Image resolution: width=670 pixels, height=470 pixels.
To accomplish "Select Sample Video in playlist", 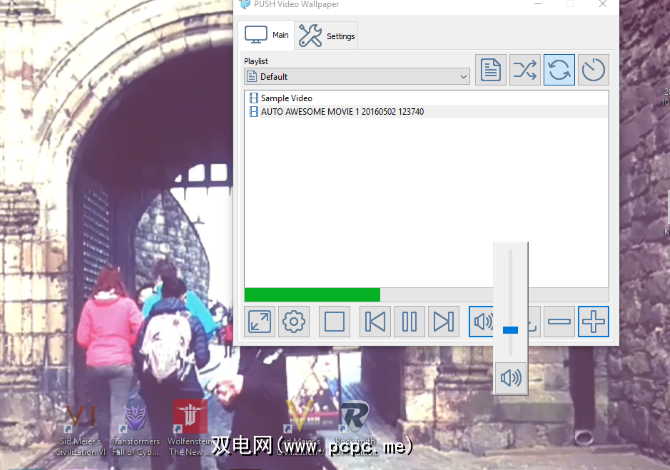I will [x=426, y=98].
